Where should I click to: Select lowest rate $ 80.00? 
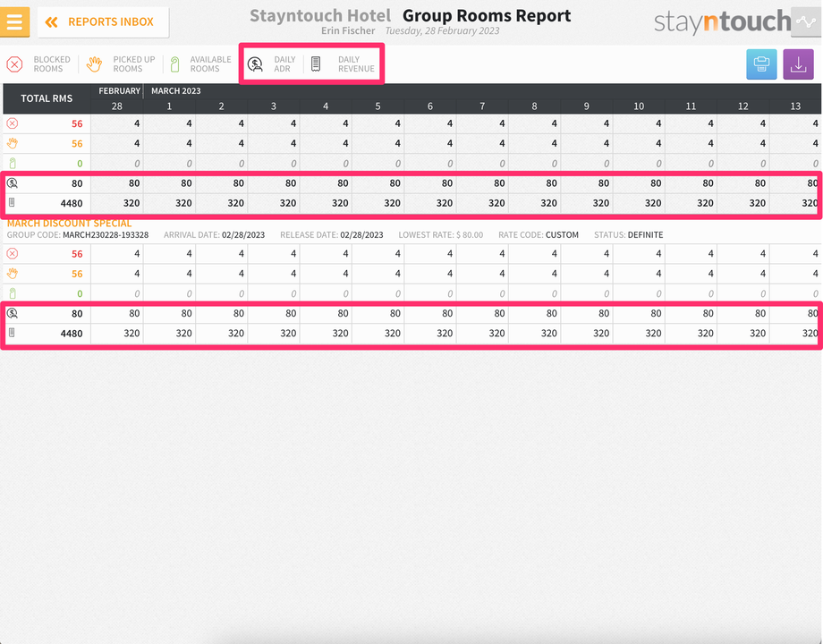click(x=470, y=235)
